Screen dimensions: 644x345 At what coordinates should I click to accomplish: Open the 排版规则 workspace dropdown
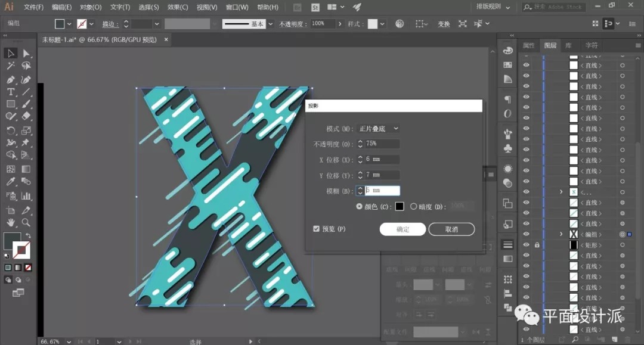tap(493, 7)
